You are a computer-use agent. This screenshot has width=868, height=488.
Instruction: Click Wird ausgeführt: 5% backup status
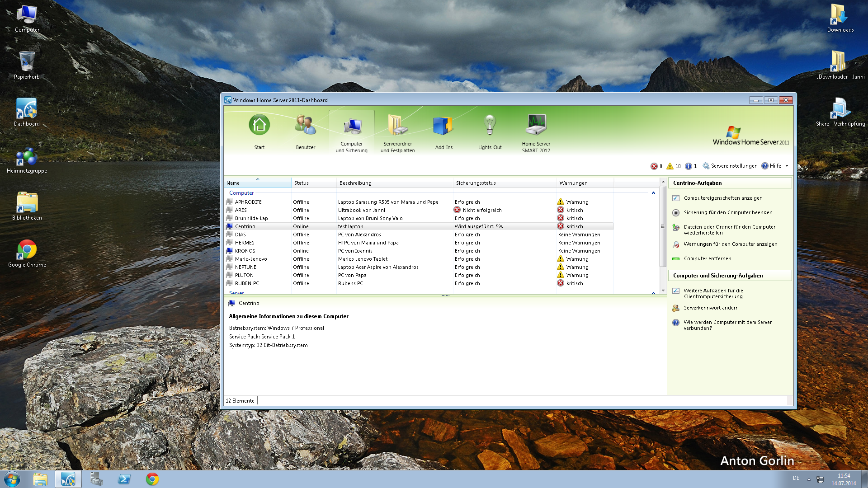pyautogui.click(x=478, y=226)
